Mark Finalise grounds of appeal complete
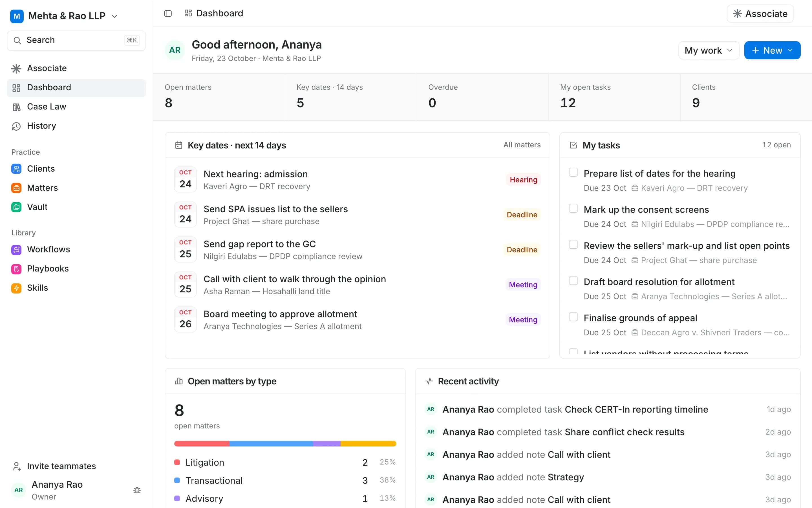This screenshot has width=812, height=508. [573, 317]
